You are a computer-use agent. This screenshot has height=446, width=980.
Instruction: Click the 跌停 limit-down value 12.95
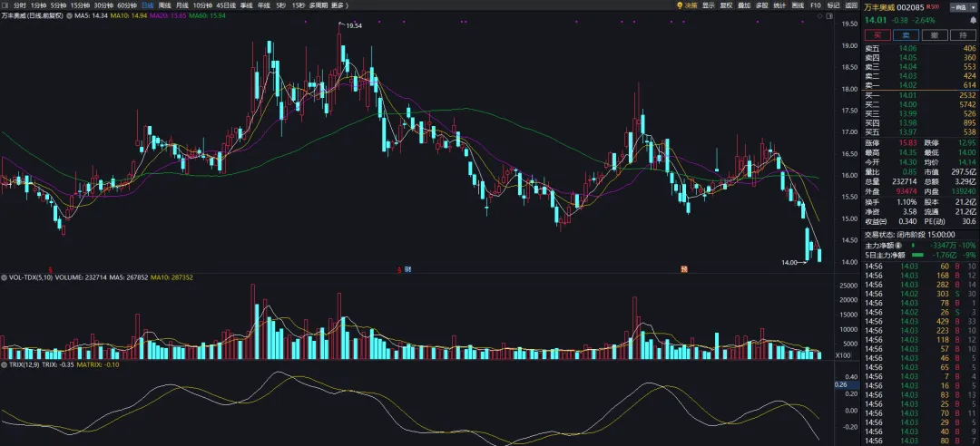(965, 142)
